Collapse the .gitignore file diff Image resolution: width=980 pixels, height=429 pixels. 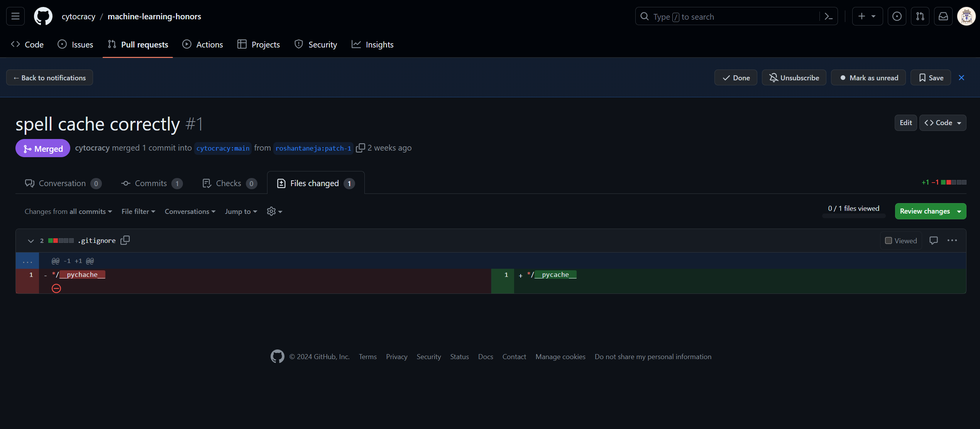[x=31, y=241]
